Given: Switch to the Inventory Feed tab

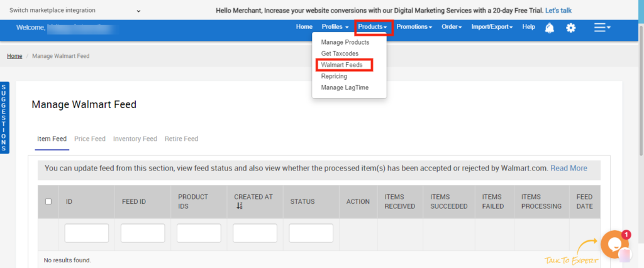Looking at the screenshot, I should pos(135,139).
